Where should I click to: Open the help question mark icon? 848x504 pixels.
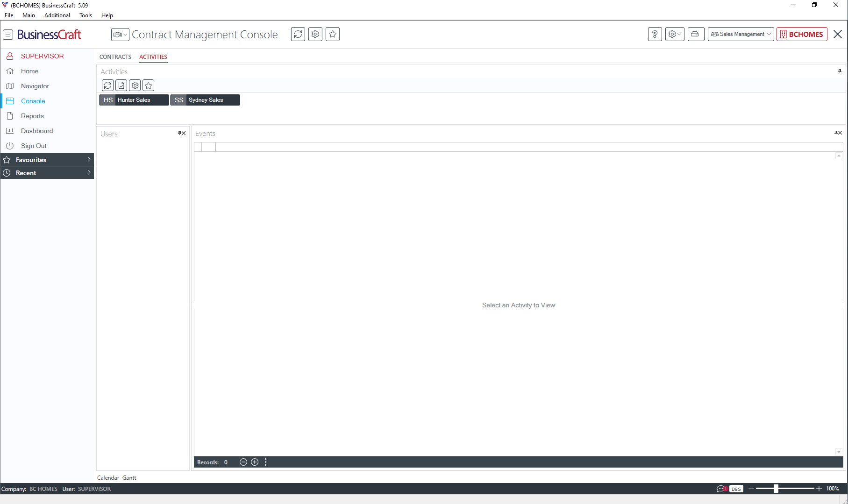[655, 34]
